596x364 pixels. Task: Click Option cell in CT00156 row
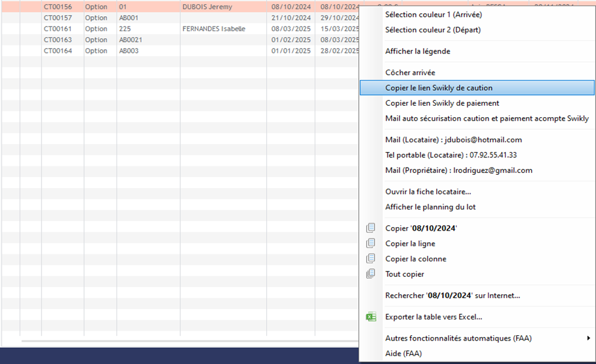(96, 7)
